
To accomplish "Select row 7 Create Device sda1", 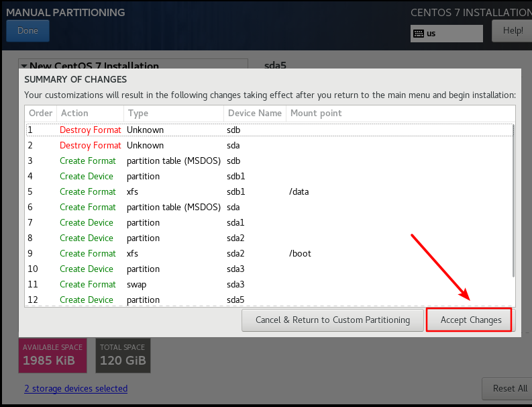I will coord(270,222).
